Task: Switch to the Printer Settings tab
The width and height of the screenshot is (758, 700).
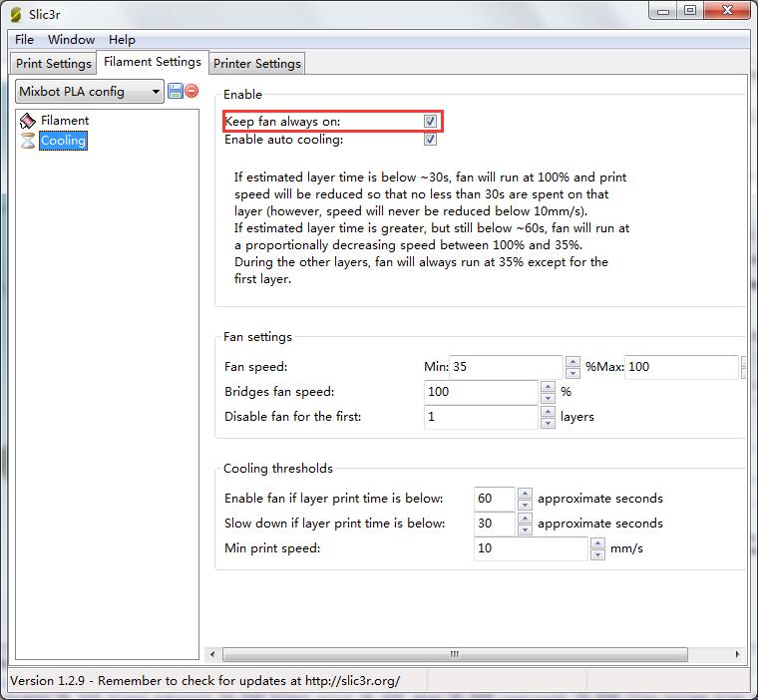Action: [x=257, y=64]
